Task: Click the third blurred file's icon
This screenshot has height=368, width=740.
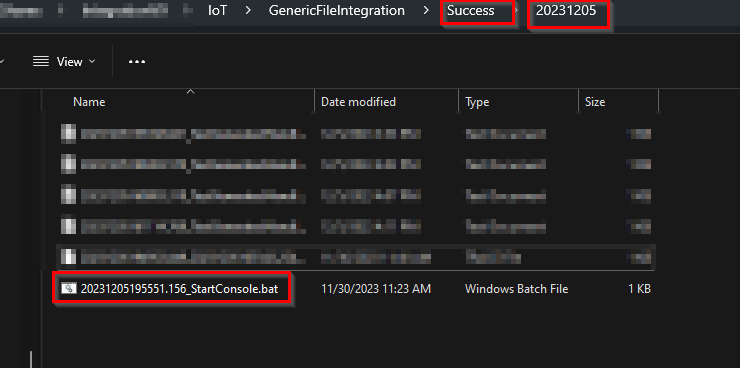Action: [x=69, y=194]
